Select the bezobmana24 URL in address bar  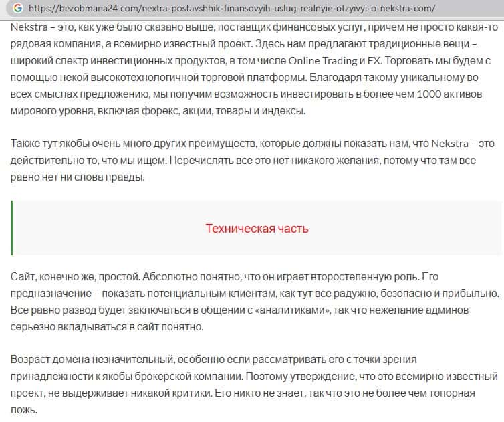point(232,9)
